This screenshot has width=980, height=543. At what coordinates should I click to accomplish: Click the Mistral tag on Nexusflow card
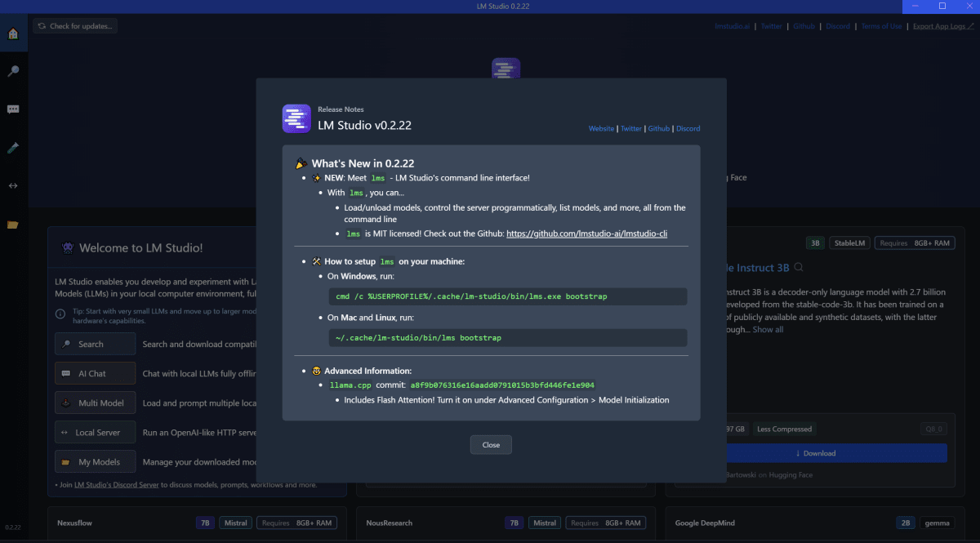(x=235, y=523)
